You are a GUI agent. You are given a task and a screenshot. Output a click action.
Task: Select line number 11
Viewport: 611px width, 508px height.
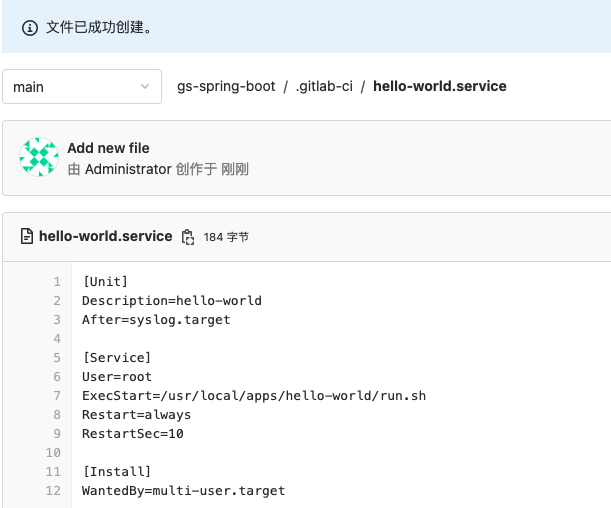tap(53, 472)
